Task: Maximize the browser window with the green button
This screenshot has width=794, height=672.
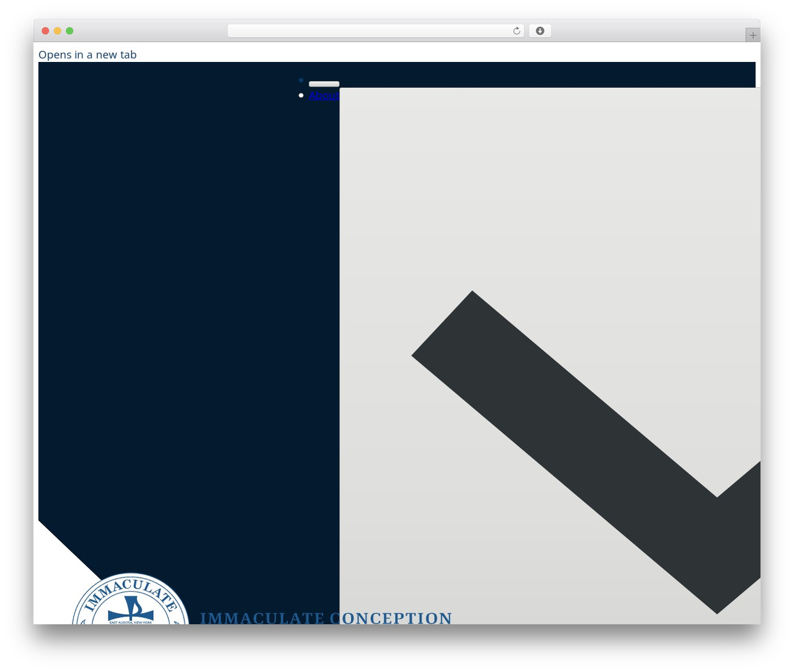Action: click(69, 31)
